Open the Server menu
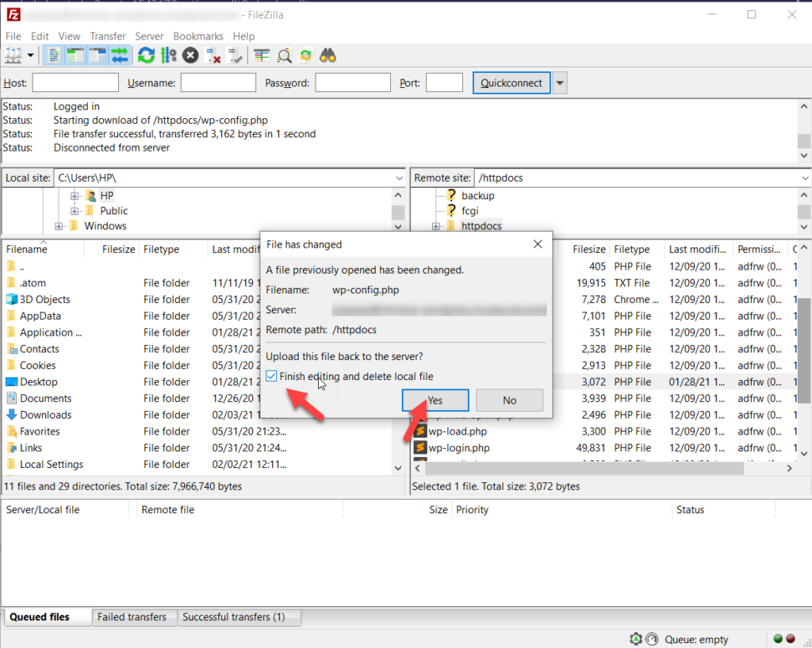Image resolution: width=812 pixels, height=648 pixels. point(149,36)
